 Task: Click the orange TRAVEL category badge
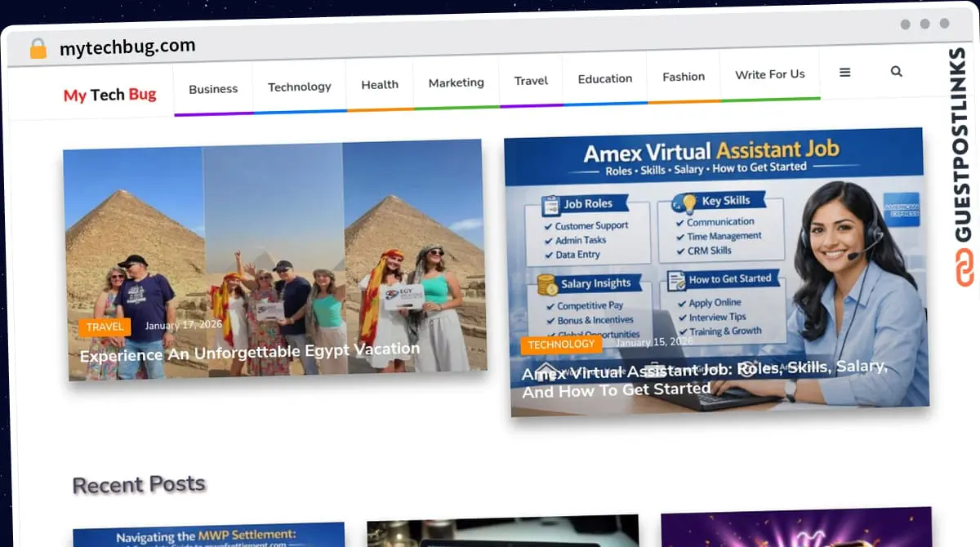(105, 327)
